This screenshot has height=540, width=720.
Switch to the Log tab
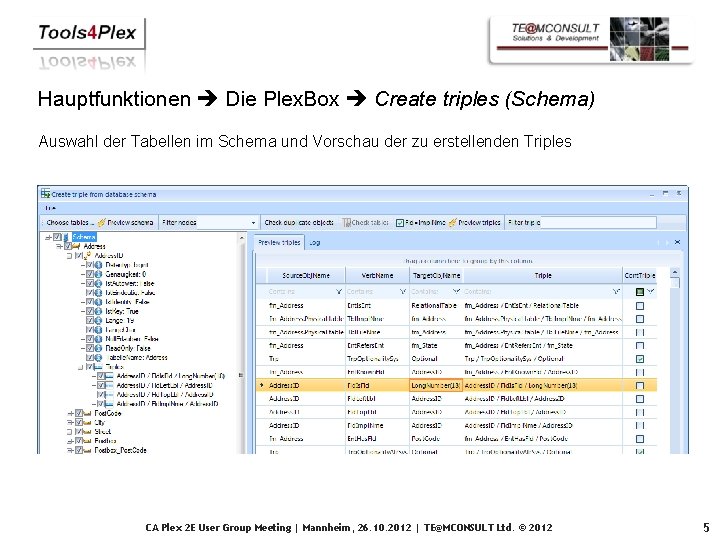315,242
